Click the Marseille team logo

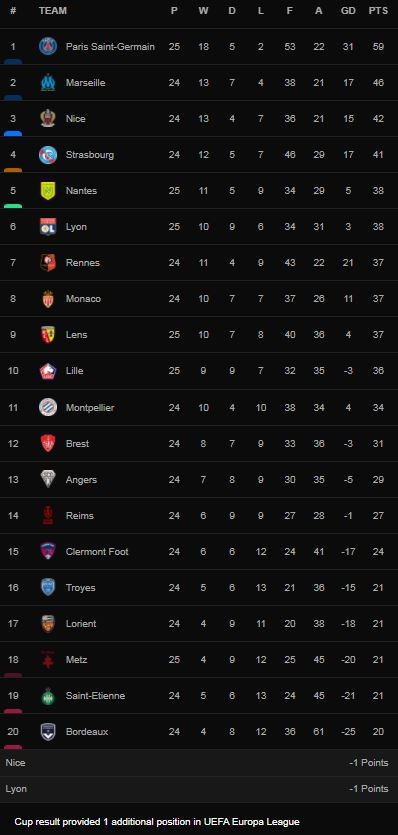pos(48,83)
